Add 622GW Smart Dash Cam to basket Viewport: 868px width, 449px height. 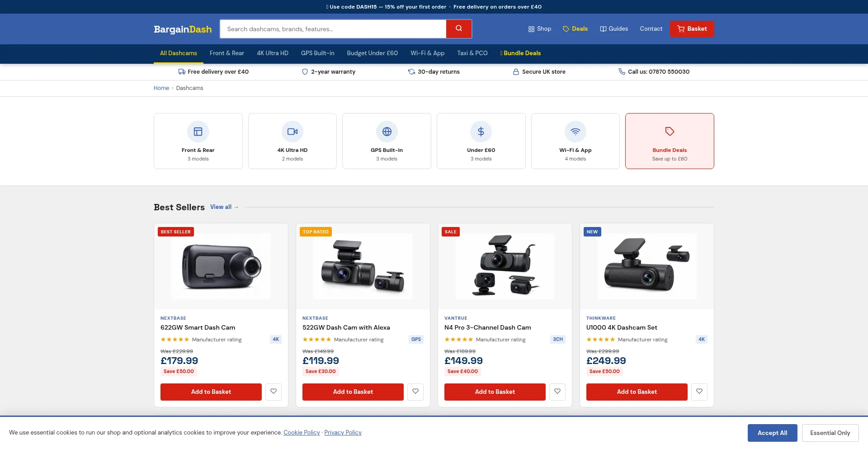click(x=211, y=392)
